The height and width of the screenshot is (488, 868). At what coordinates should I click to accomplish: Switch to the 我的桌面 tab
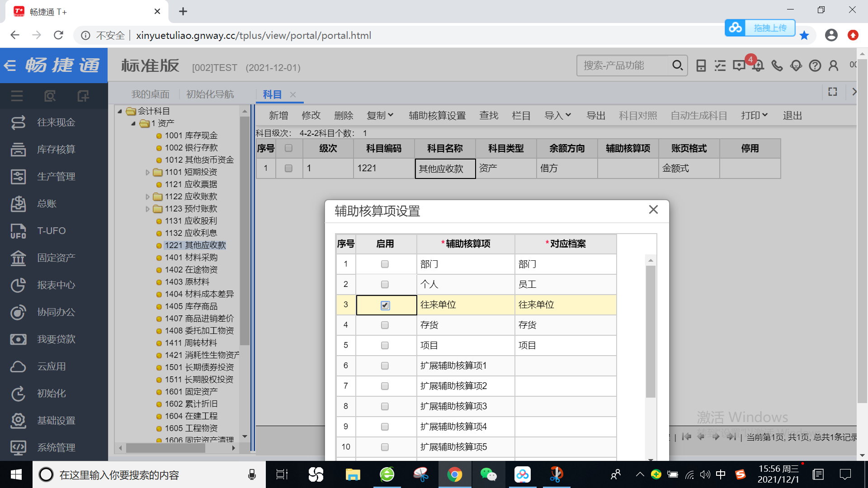(150, 94)
